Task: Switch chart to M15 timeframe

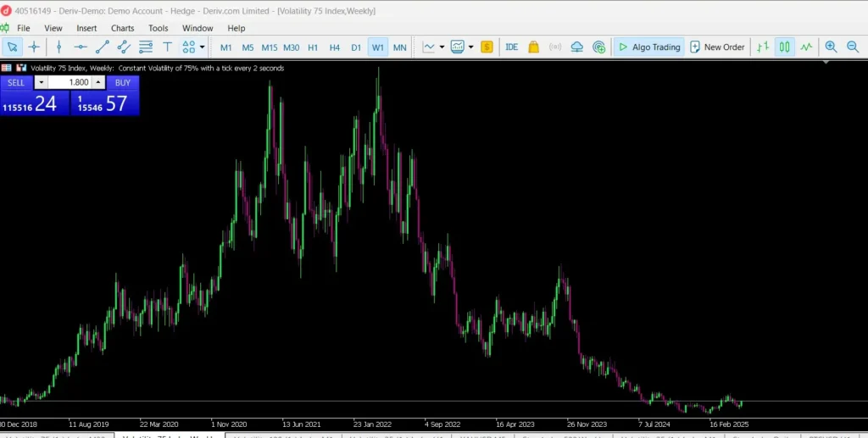Action: tap(269, 47)
